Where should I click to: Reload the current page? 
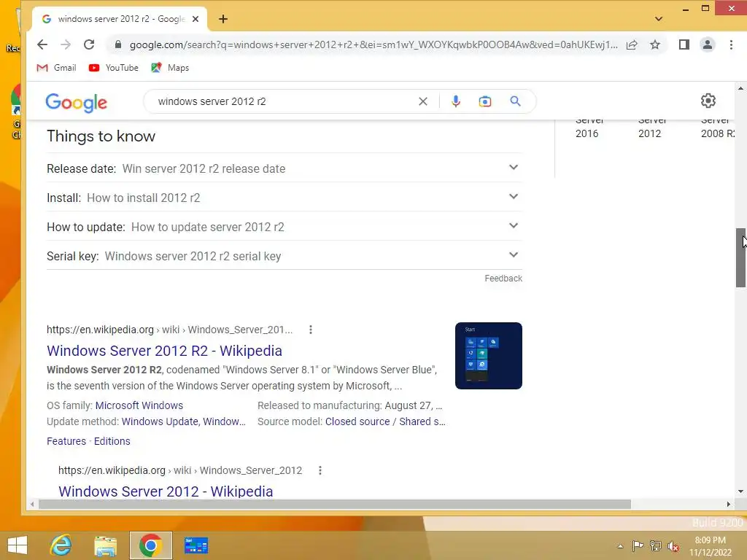(89, 44)
